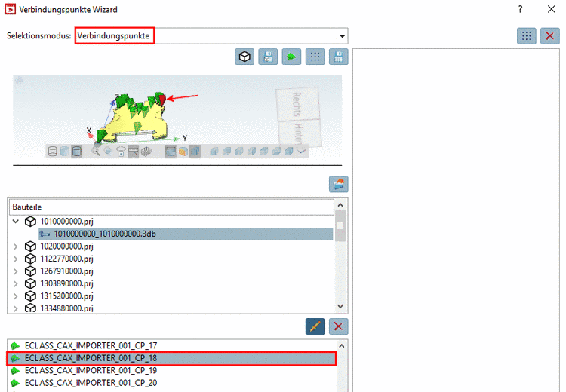Screen dimensions: 566x392
Task: Click Bauteile list scroll down arrow
Action: (340, 306)
